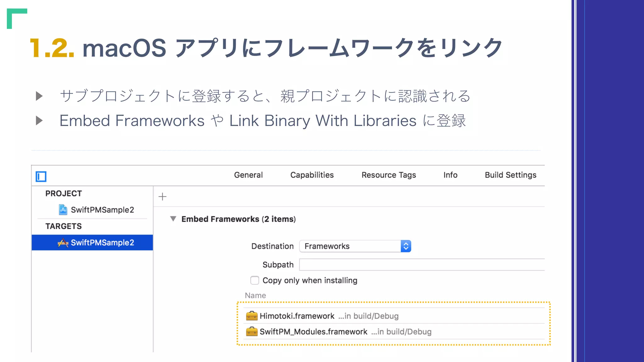Open the Capabilities tab
The width and height of the screenshot is (644, 362).
[x=312, y=175]
